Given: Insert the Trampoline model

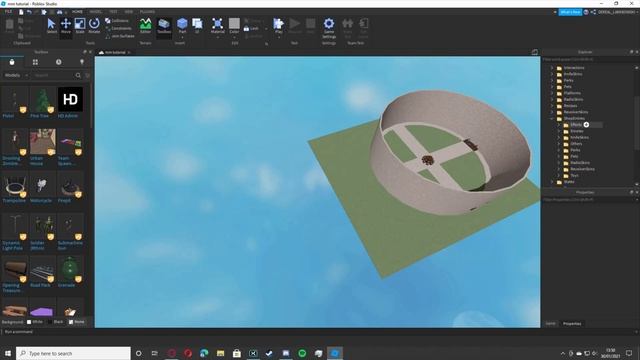Looking at the screenshot, I should 15,187.
